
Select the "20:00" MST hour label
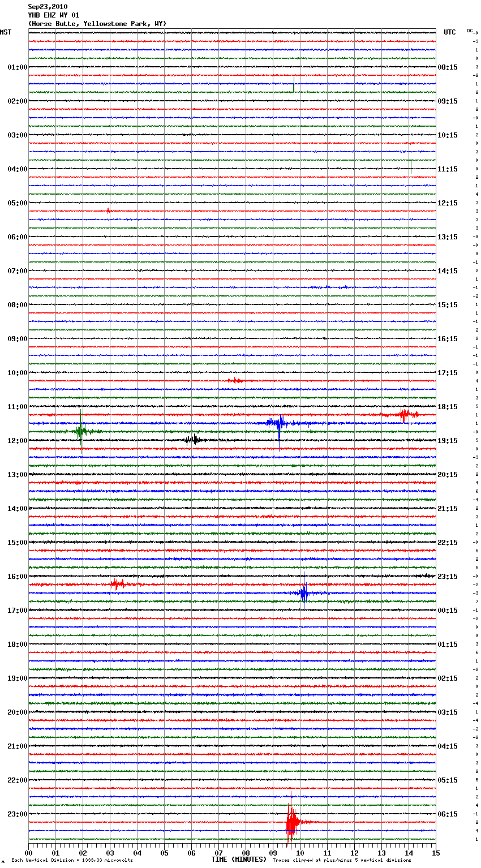(18, 712)
